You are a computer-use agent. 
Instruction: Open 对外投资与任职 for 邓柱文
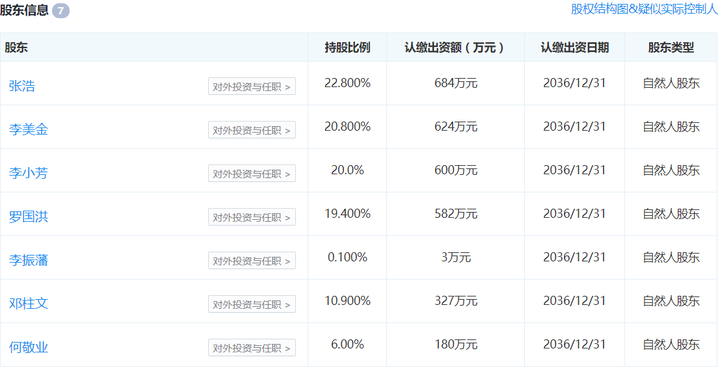tap(252, 304)
